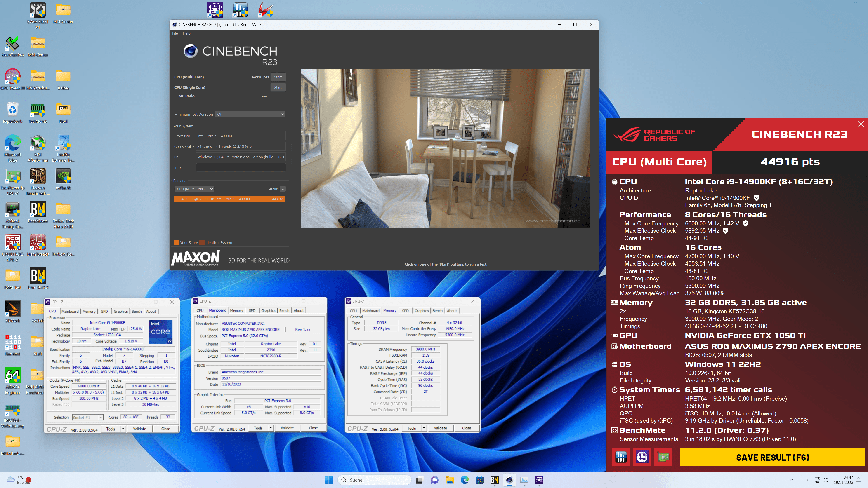This screenshot has width=868, height=488.
Task: Switch to SPD tab in Memory CPU-Z window
Action: (x=405, y=310)
